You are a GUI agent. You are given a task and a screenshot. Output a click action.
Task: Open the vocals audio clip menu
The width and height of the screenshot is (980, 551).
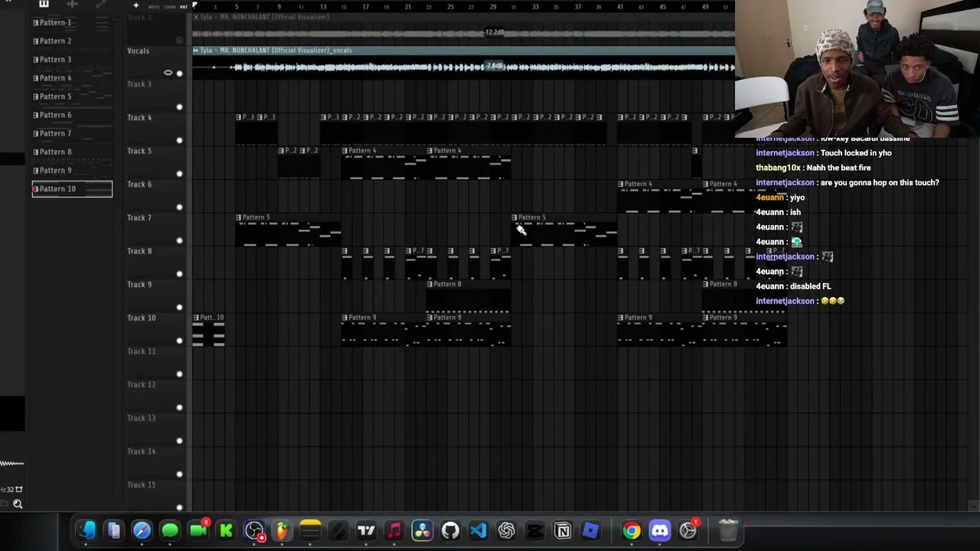coord(196,51)
